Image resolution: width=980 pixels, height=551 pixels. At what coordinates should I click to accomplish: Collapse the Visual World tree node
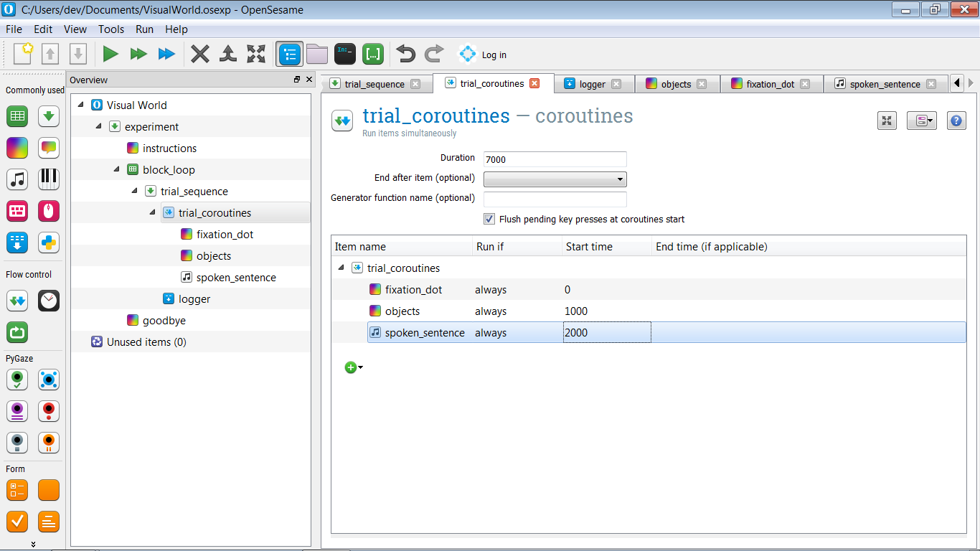pyautogui.click(x=80, y=105)
